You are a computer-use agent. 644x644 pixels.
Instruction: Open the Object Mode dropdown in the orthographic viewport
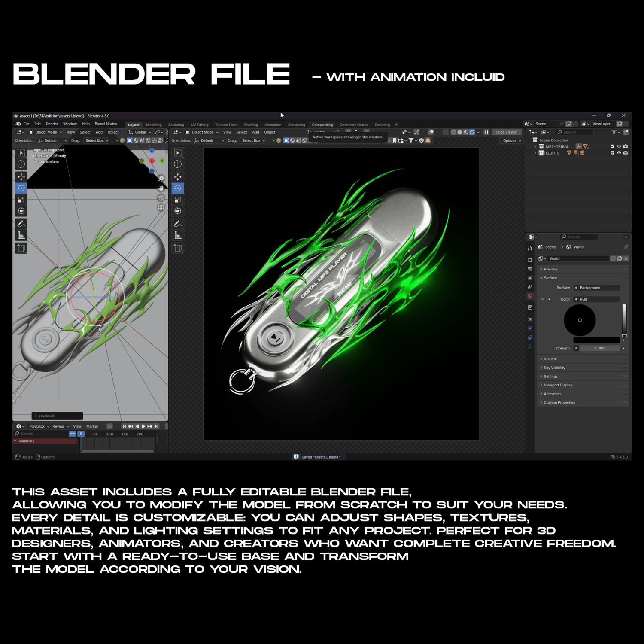(x=46, y=132)
